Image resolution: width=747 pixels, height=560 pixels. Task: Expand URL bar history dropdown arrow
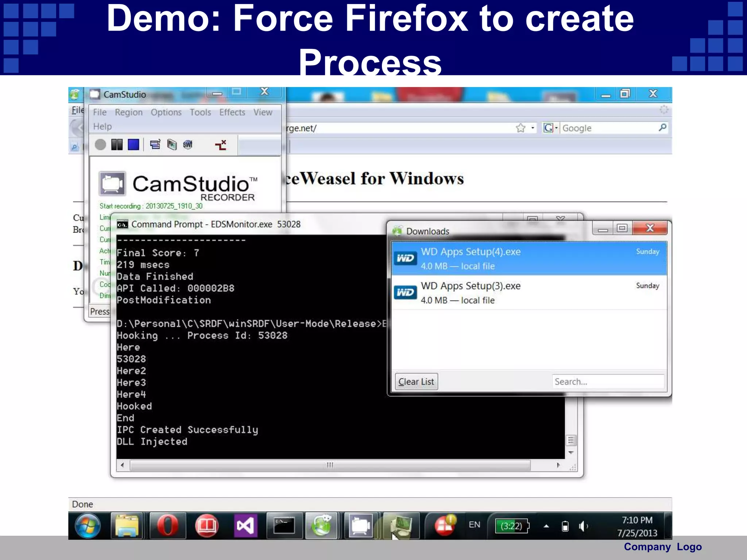[x=533, y=128]
